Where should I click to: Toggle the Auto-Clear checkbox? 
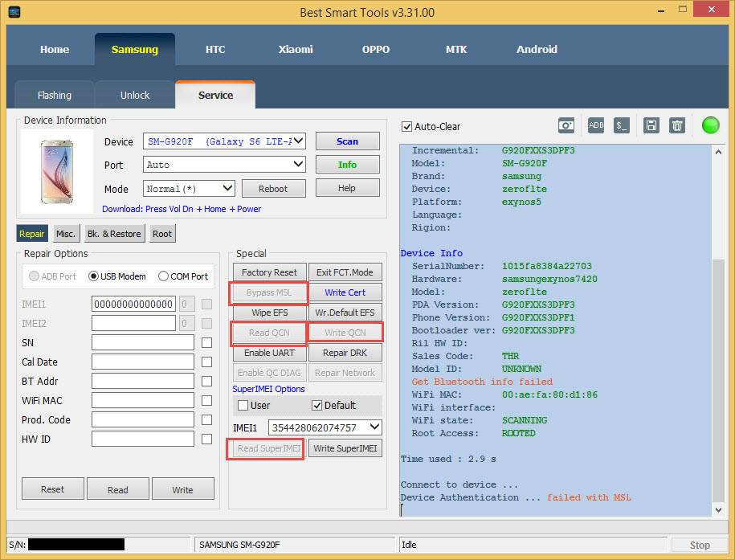406,127
